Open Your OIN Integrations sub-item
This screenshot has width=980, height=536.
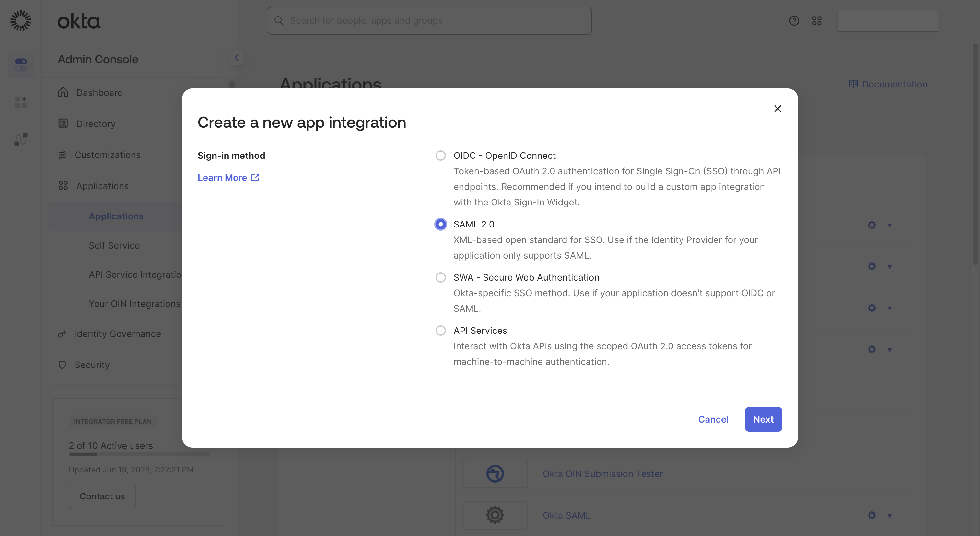coord(135,304)
